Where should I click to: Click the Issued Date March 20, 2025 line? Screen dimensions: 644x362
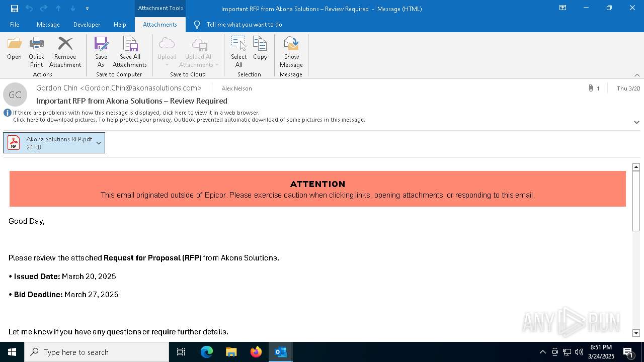click(62, 277)
